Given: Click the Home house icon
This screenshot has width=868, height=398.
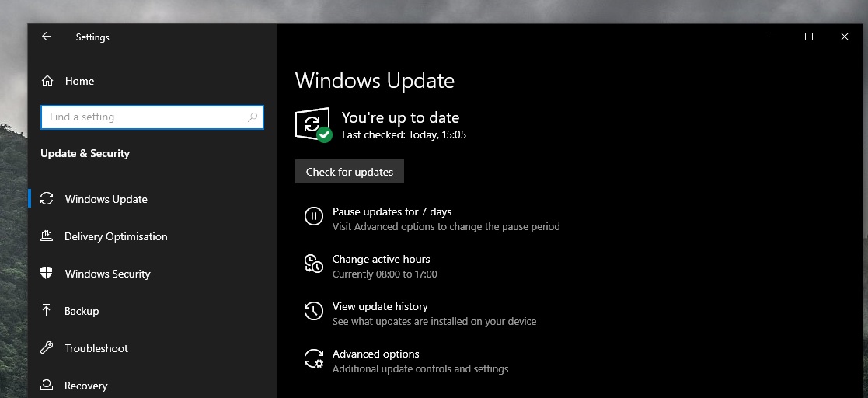Looking at the screenshot, I should 47,81.
